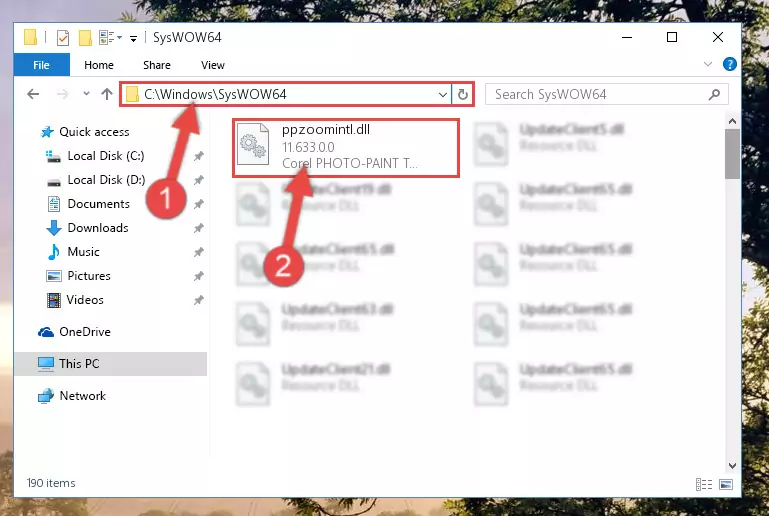This screenshot has height=516, width=769.
Task: Select the ppzoomintl.dll file
Action: (346, 147)
